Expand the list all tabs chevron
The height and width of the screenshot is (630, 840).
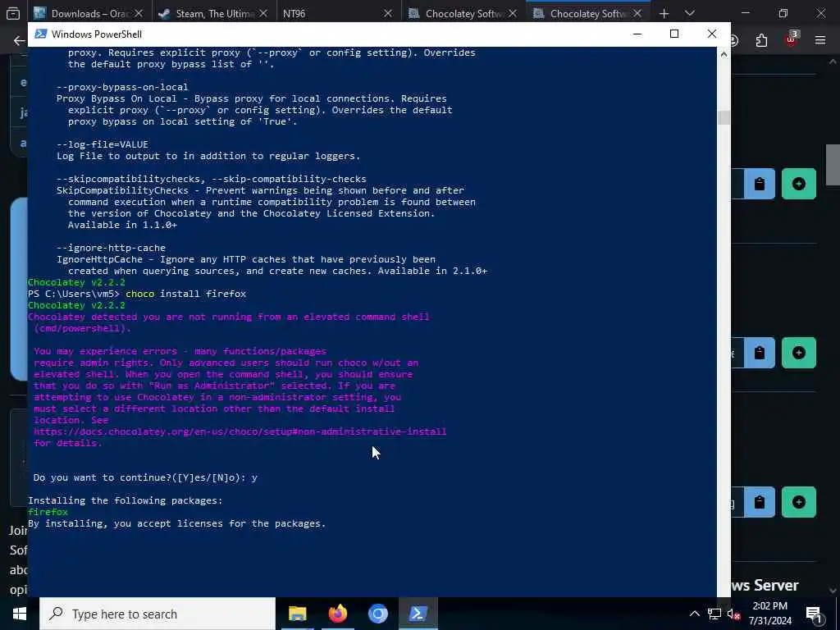pos(690,13)
